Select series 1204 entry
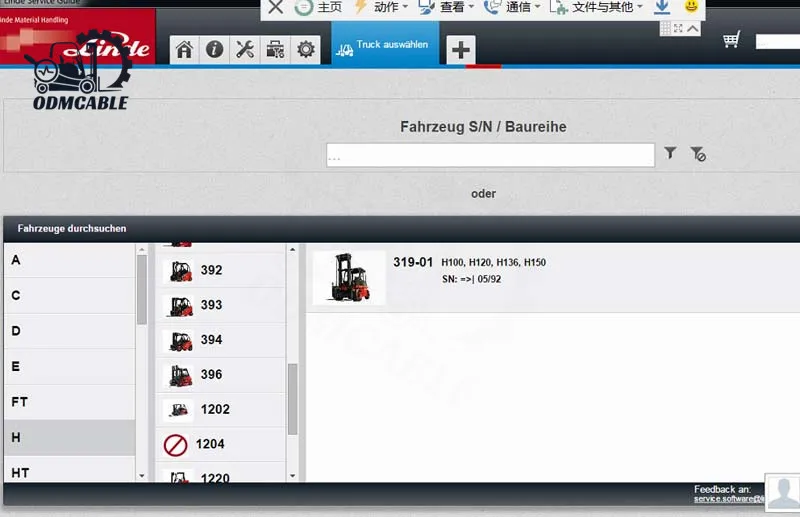Viewport: 800px width, 517px height. click(x=220, y=444)
